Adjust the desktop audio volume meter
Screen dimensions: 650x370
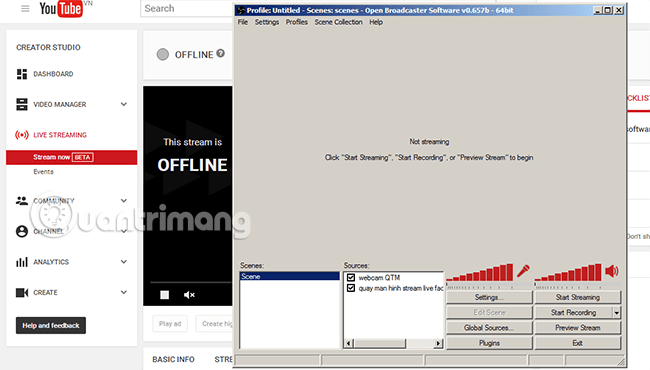(568, 273)
